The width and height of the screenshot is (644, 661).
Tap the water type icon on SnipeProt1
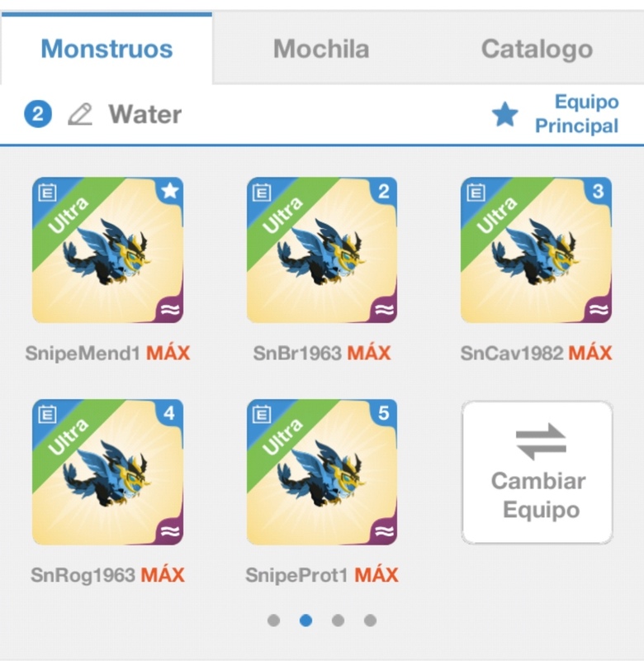pos(383,531)
